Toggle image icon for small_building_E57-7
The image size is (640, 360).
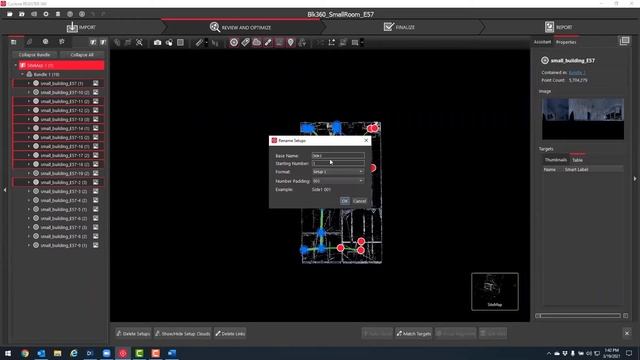[96, 227]
